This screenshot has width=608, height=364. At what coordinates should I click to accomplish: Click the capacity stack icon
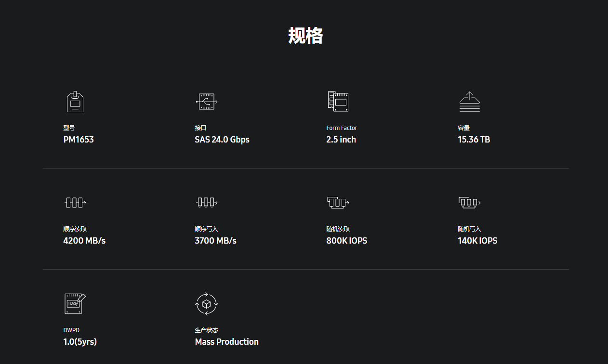469,102
